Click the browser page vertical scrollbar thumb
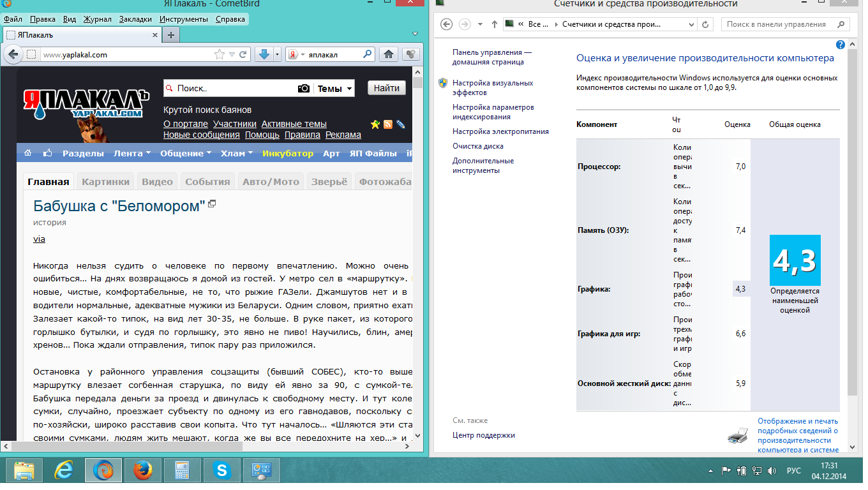 [417, 82]
